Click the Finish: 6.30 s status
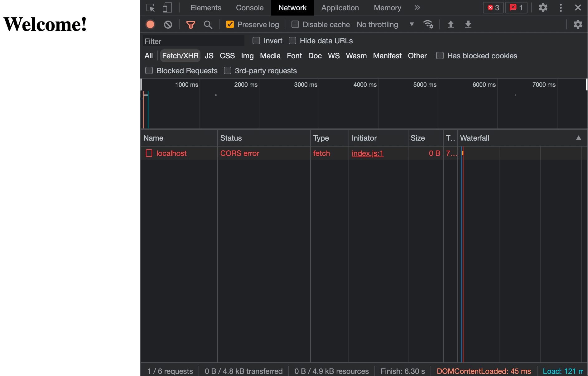Screen dimensions: 588x376 [x=402, y=371]
